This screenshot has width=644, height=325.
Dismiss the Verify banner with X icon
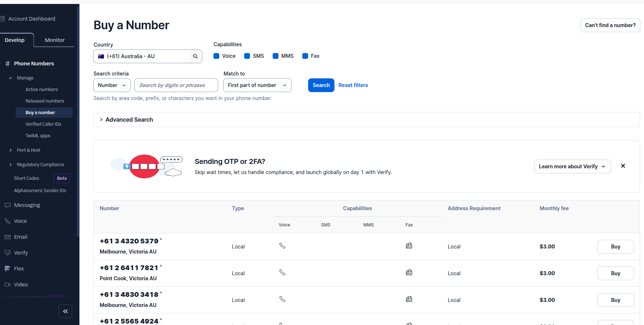(623, 166)
